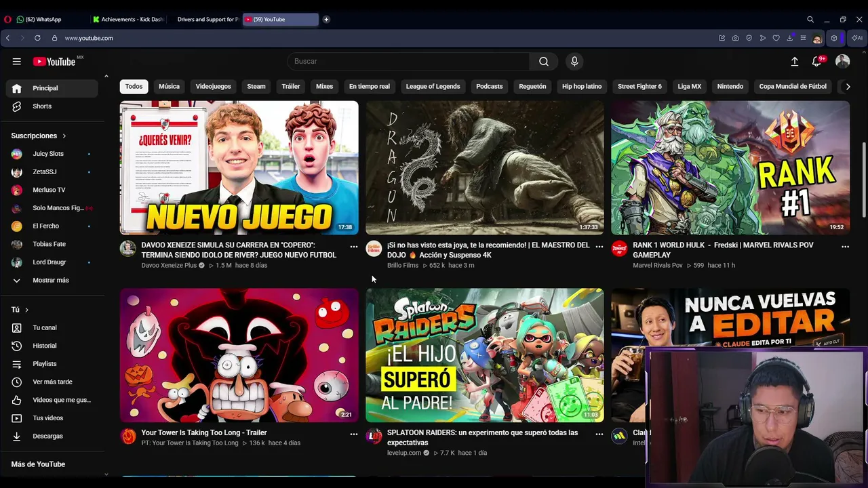Viewport: 868px width, 488px height.
Task: Click the search magnifier button beside Buscar
Action: (x=544, y=61)
